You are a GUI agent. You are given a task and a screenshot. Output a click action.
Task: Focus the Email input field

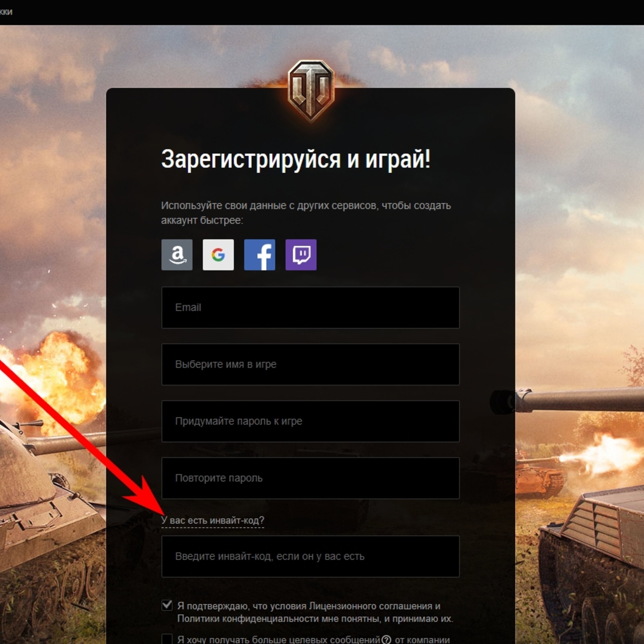pos(310,307)
